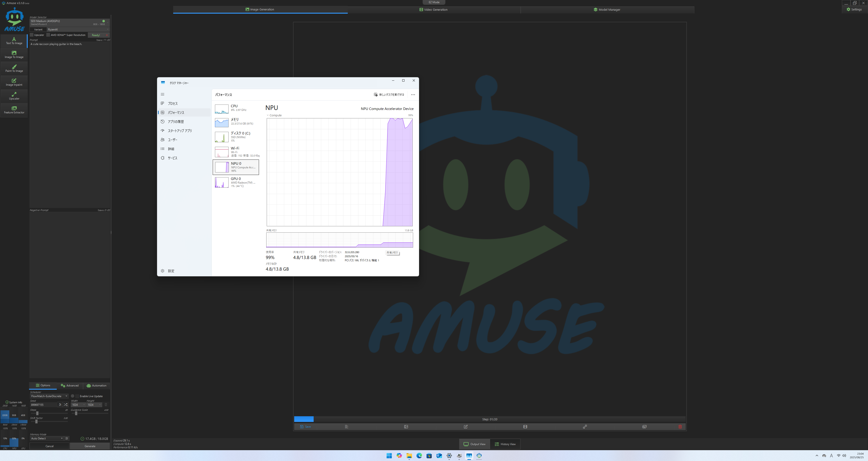Screen dimensions: 868x461
Task: Select the Text To Image mode
Action: (14, 41)
